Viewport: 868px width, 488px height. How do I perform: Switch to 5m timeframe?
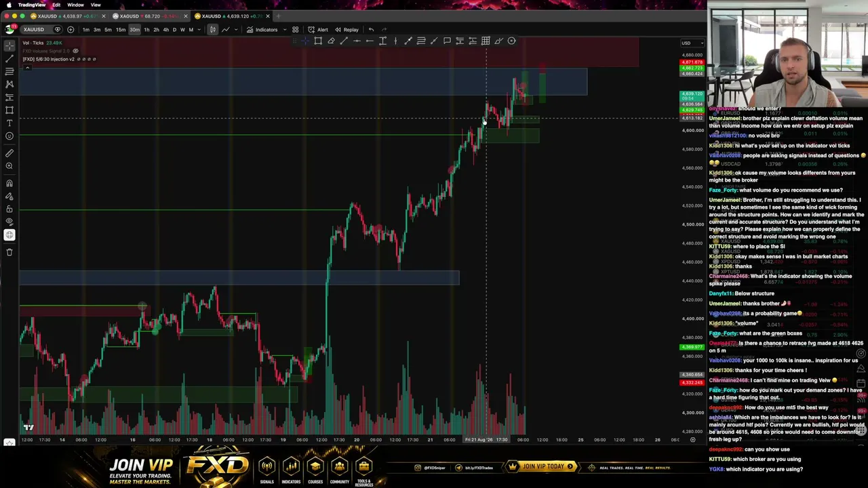click(x=108, y=29)
